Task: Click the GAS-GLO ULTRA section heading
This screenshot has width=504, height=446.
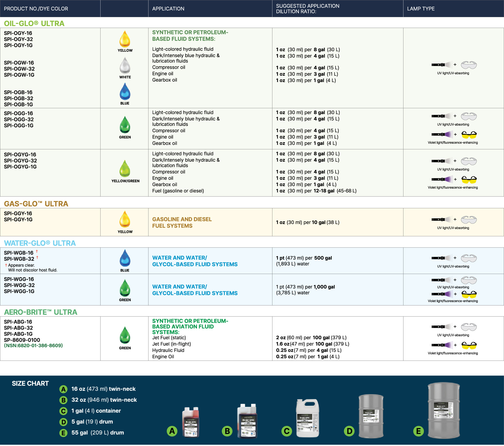Action: pos(36,204)
